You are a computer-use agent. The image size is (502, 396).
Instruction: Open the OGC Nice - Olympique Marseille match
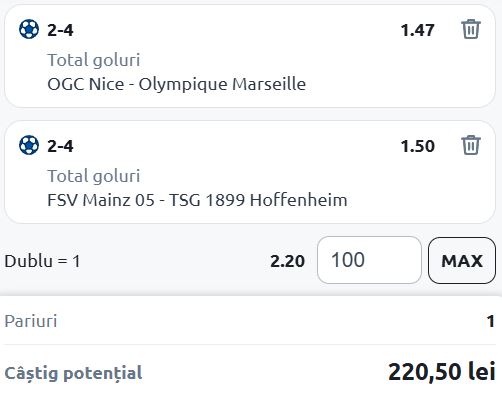click(177, 84)
